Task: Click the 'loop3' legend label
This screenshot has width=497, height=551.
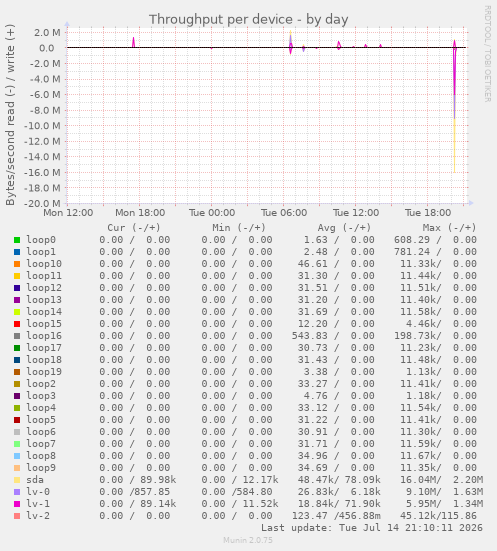Action: coord(41,396)
